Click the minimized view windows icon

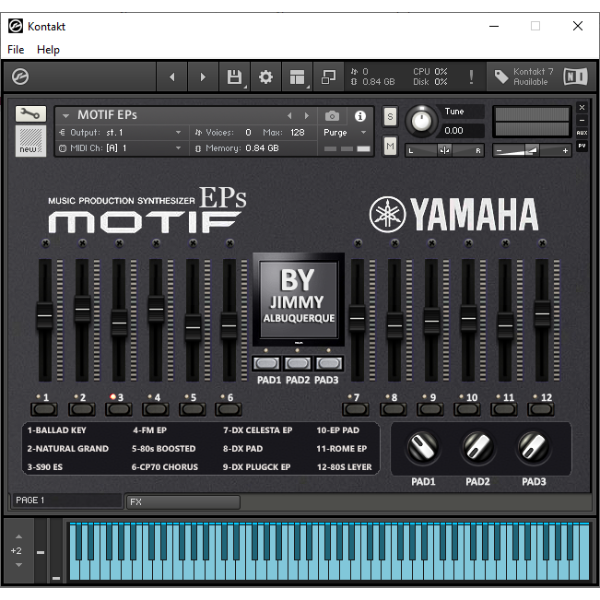tap(328, 77)
